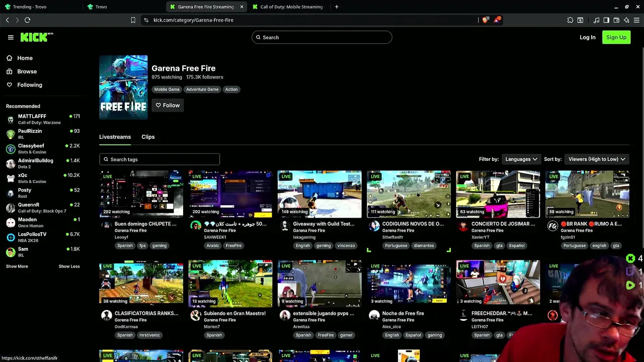Click the Arabic tag under SAHWEEK1
The height and width of the screenshot is (362, 644).
pos(213,246)
